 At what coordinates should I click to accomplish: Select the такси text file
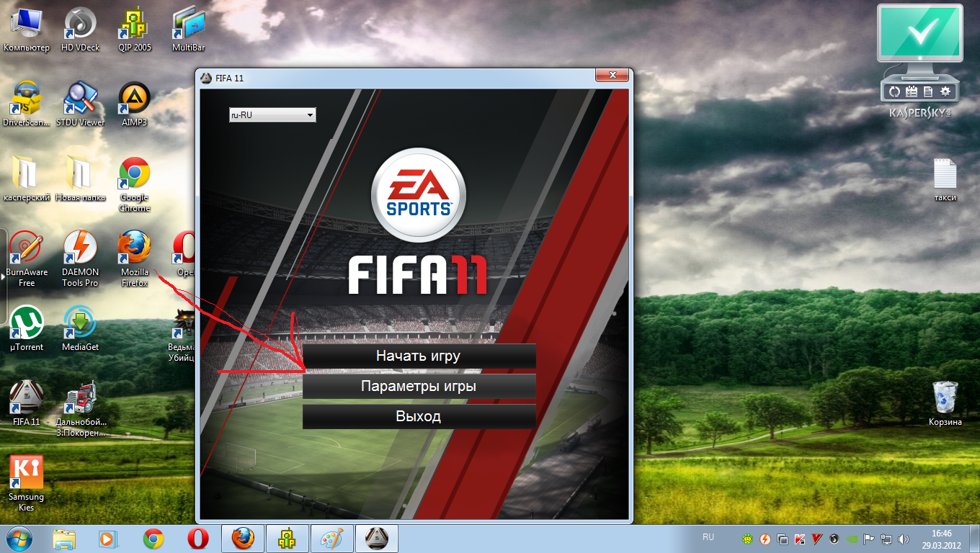(945, 180)
